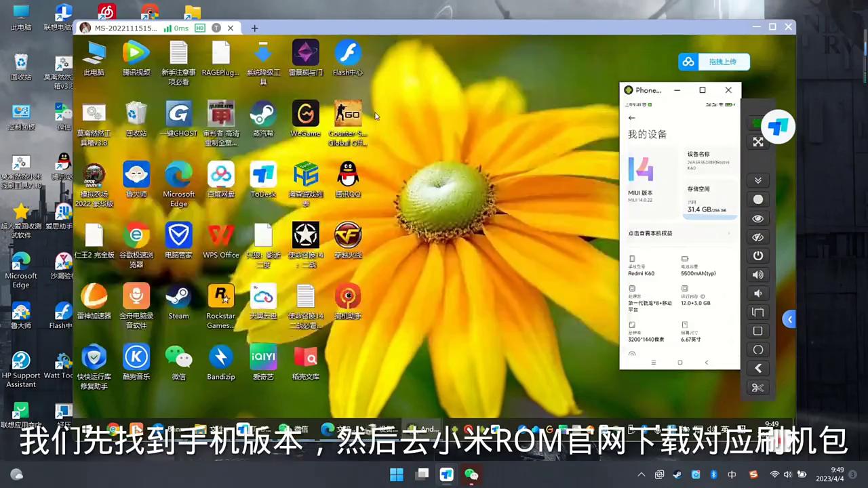Click the 拖拽上传 upload button
Image resolution: width=868 pixels, height=488 pixels.
722,62
